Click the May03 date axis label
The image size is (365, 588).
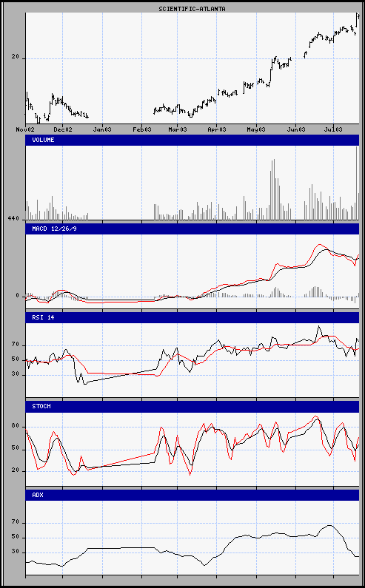(256, 129)
